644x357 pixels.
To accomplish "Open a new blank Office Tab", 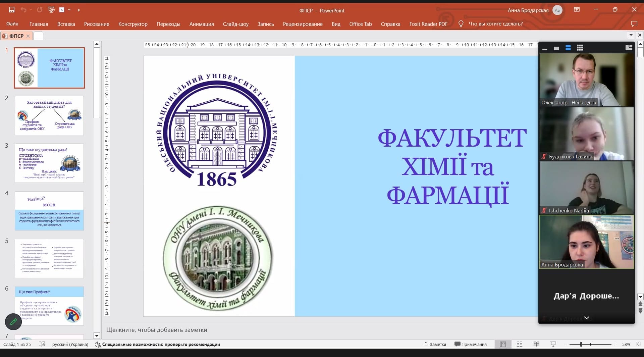I will click(x=38, y=36).
